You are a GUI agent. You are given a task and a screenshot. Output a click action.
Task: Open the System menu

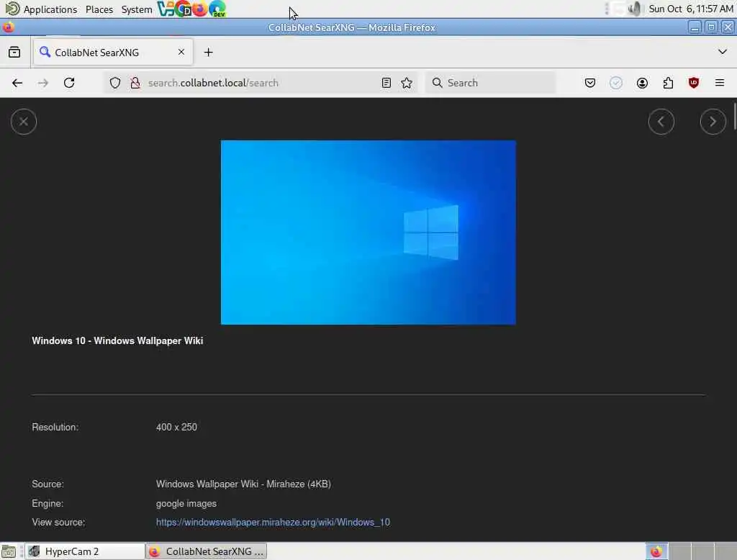(x=136, y=9)
